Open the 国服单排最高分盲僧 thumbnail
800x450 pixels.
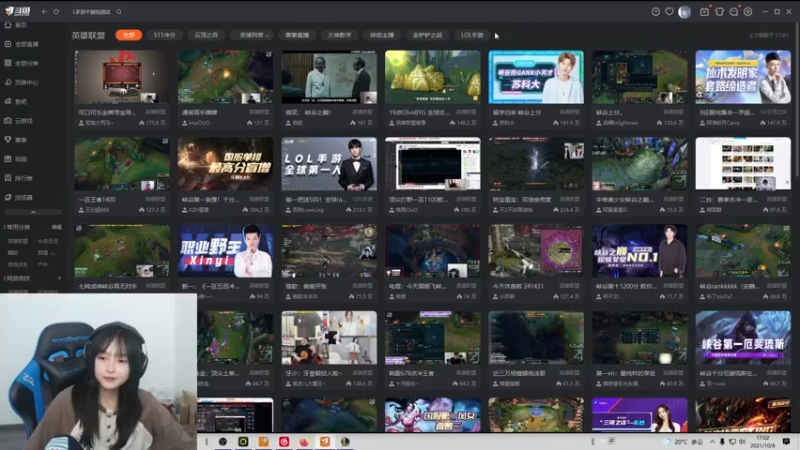225,164
